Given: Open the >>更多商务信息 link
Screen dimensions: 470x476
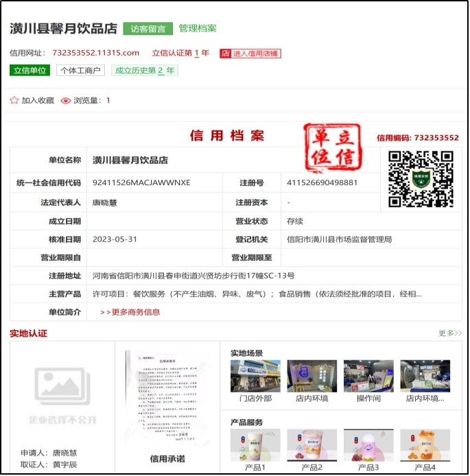Looking at the screenshot, I should tap(130, 312).
